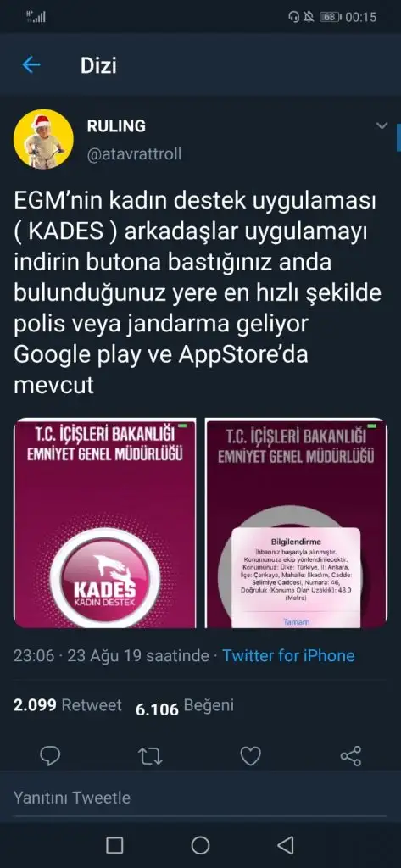Expand tweet options chevron
The height and width of the screenshot is (868, 401).
382,125
